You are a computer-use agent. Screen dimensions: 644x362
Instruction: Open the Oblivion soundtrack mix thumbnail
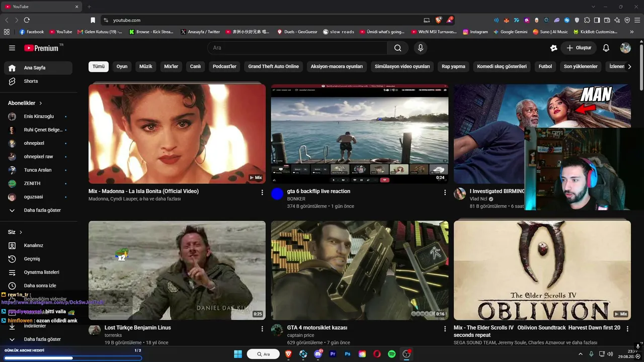pyautogui.click(x=542, y=270)
